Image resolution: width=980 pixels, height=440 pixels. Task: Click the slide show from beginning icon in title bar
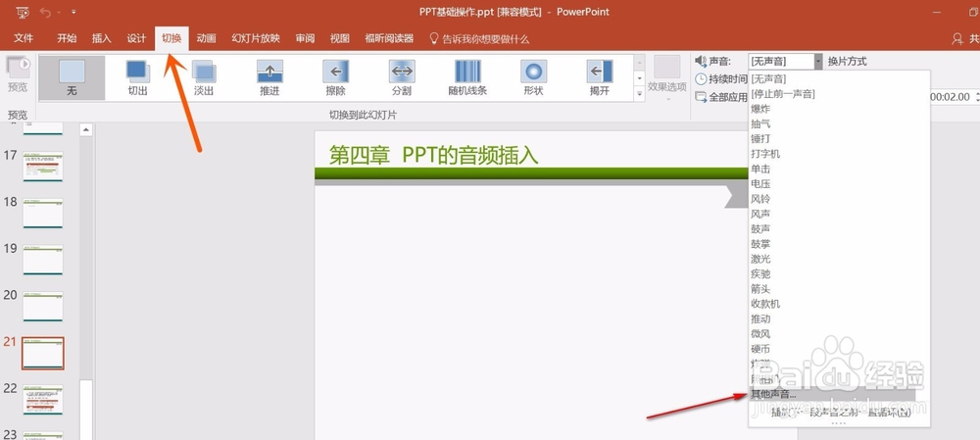pos(23,12)
